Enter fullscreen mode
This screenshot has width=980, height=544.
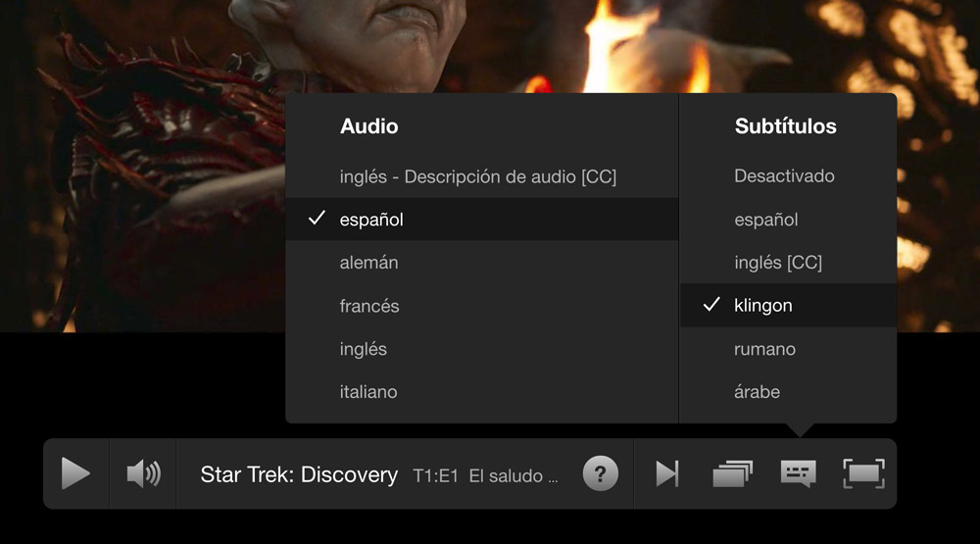click(x=863, y=473)
